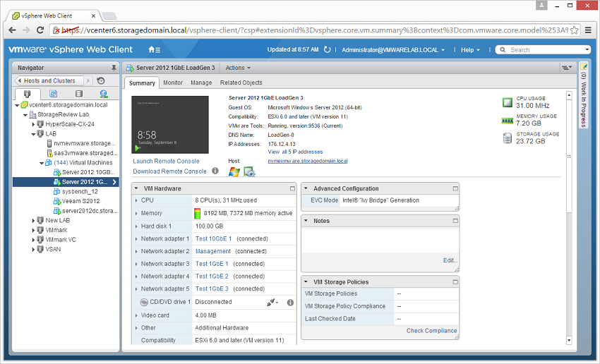Expand Network adapter 1 details

tap(136, 239)
